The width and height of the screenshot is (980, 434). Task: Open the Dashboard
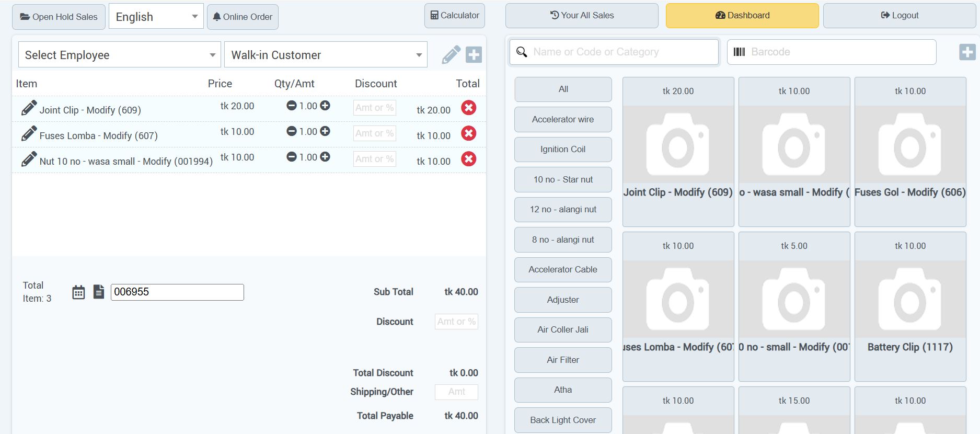point(742,16)
